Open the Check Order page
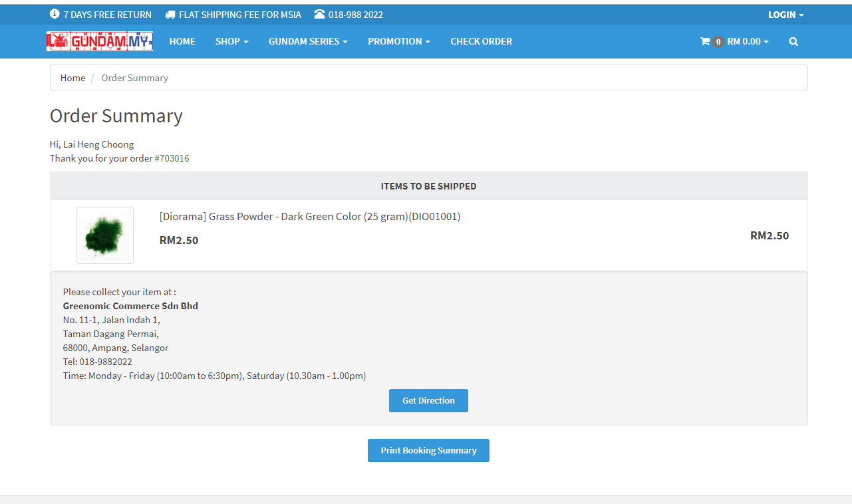 481,41
